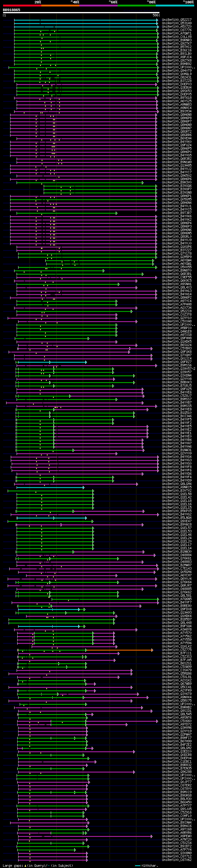This screenshot has width=197, height=868.
Task: Select the query name BB918865
Action: coord(11,10)
